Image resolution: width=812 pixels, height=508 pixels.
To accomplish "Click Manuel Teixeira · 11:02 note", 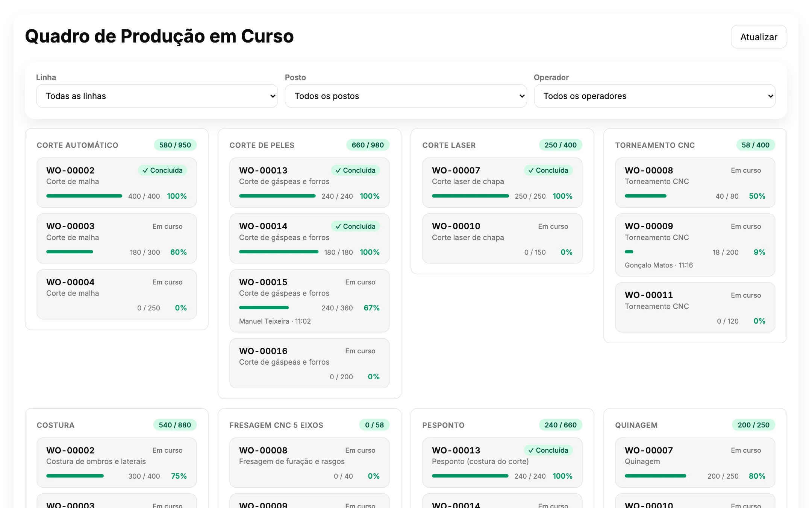I will pyautogui.click(x=275, y=321).
